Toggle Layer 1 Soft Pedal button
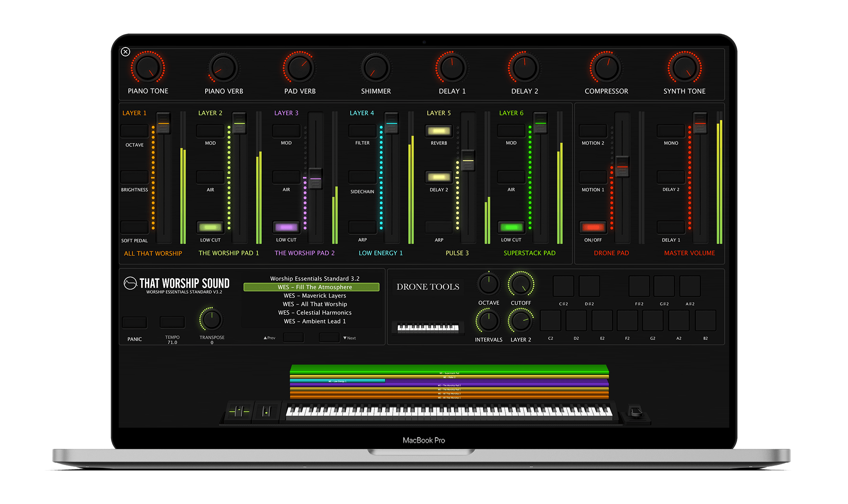The width and height of the screenshot is (848, 504). (x=135, y=227)
